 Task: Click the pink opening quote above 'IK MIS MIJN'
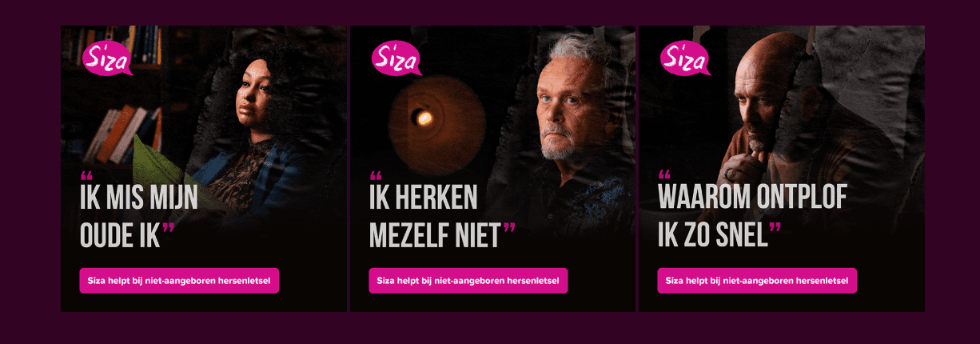click(x=86, y=176)
